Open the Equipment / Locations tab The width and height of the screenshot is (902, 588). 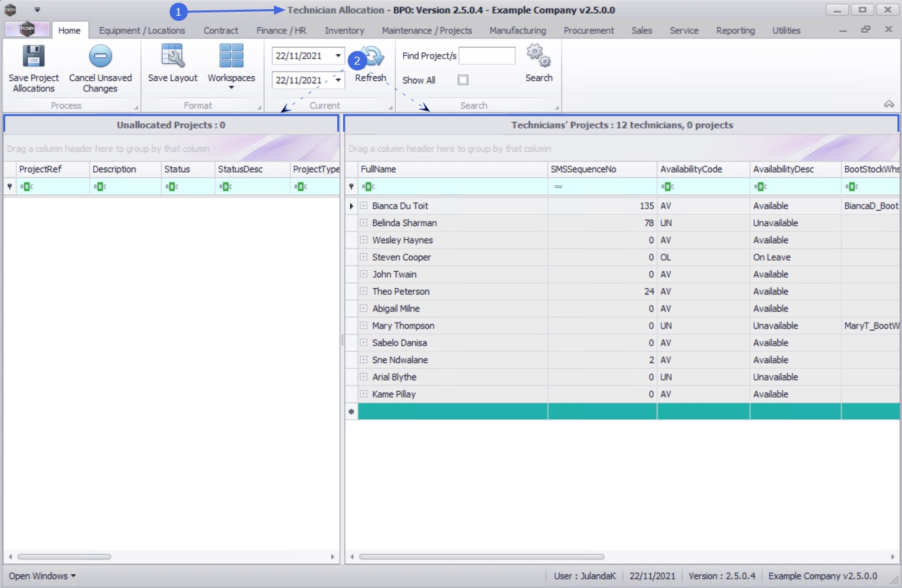point(142,31)
